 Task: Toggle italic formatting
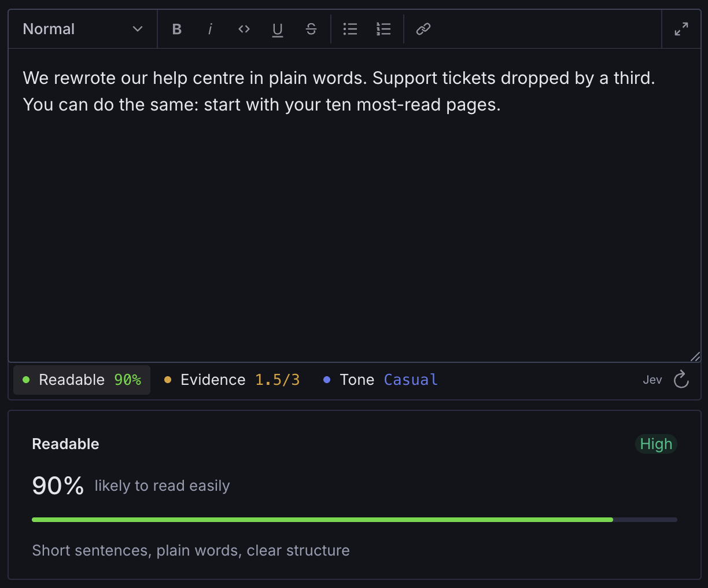pos(211,29)
